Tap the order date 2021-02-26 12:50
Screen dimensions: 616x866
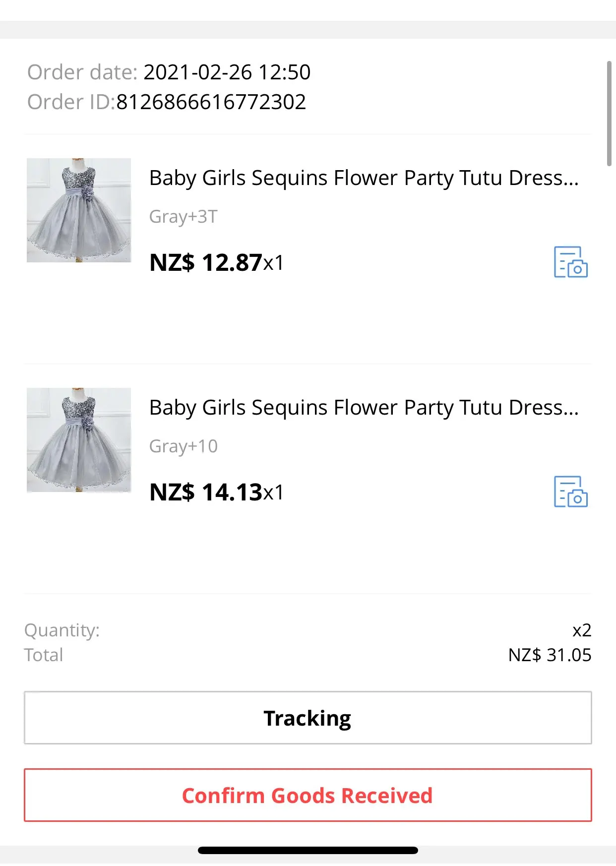click(x=227, y=72)
